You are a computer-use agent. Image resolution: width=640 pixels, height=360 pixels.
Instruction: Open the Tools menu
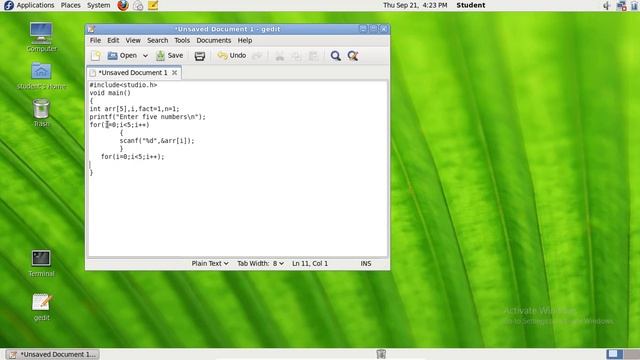point(182,40)
